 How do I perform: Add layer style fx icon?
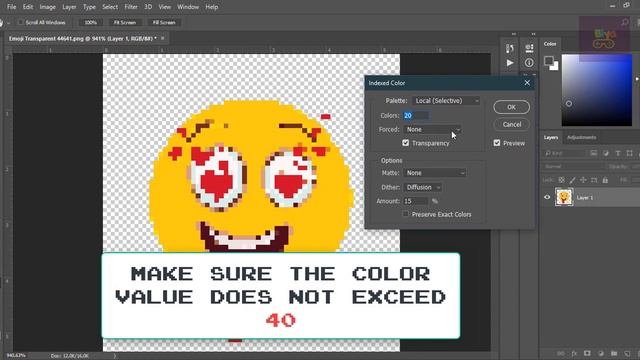coord(574,353)
